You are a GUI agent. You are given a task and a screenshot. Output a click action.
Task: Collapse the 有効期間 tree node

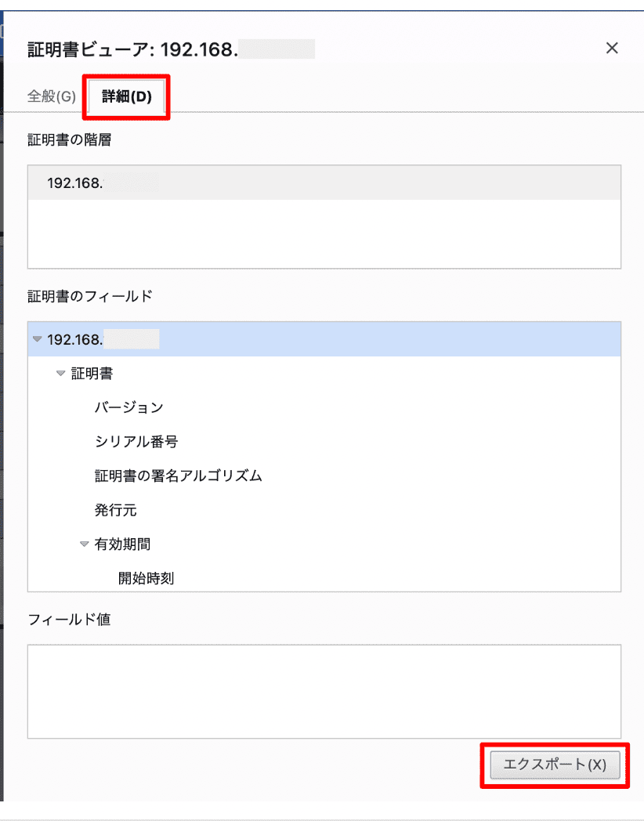(x=84, y=544)
